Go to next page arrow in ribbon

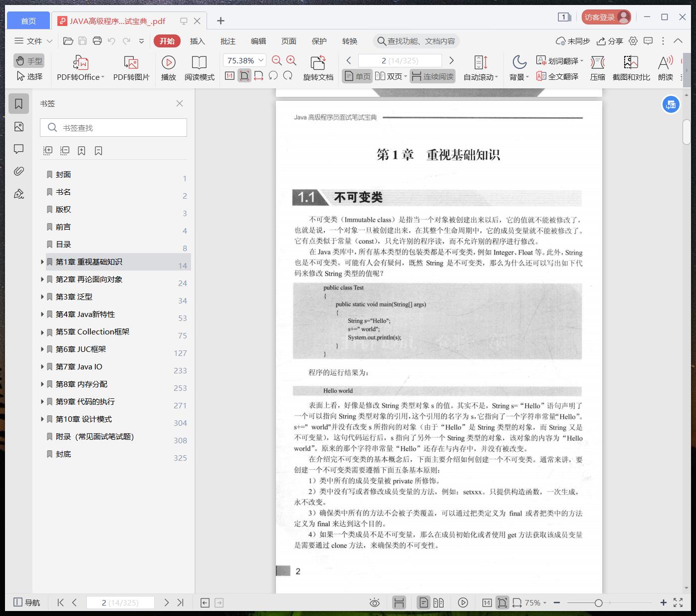click(x=452, y=60)
